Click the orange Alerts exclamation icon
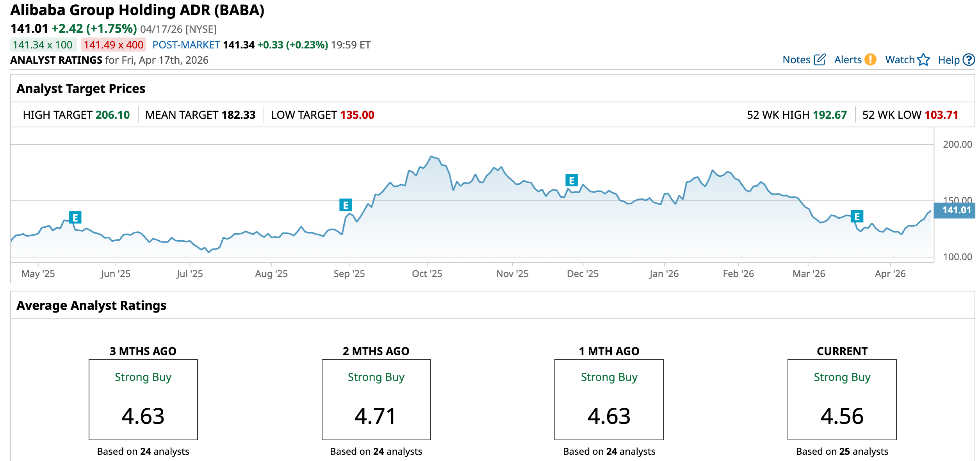Screen dimensions: 980x461 [870, 59]
